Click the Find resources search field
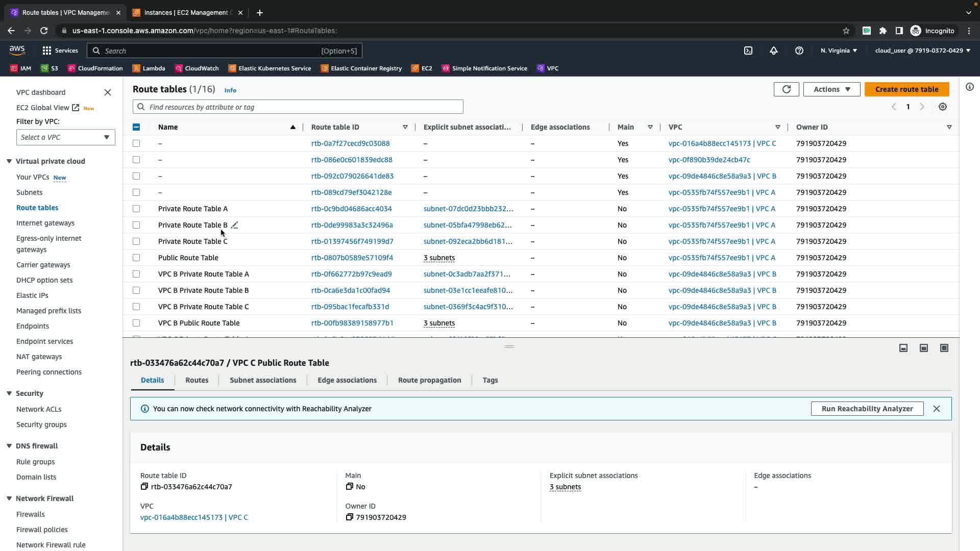 click(298, 107)
